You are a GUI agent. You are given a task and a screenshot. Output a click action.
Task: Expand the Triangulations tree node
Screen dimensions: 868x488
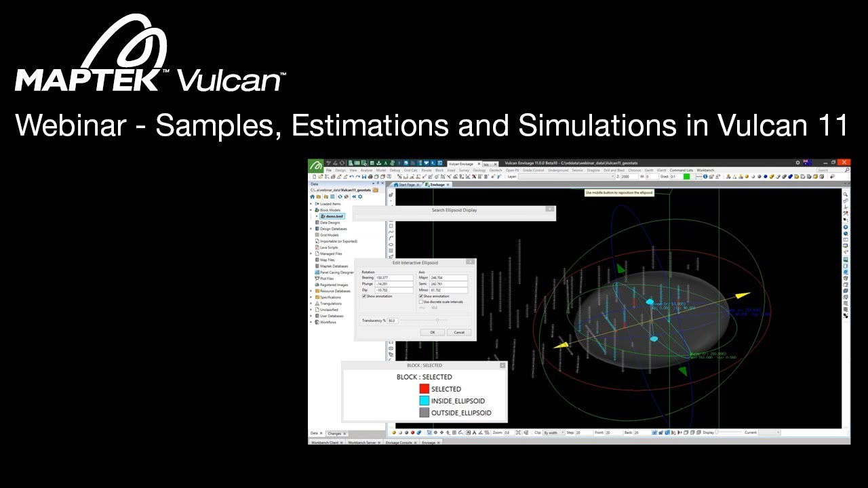[311, 304]
